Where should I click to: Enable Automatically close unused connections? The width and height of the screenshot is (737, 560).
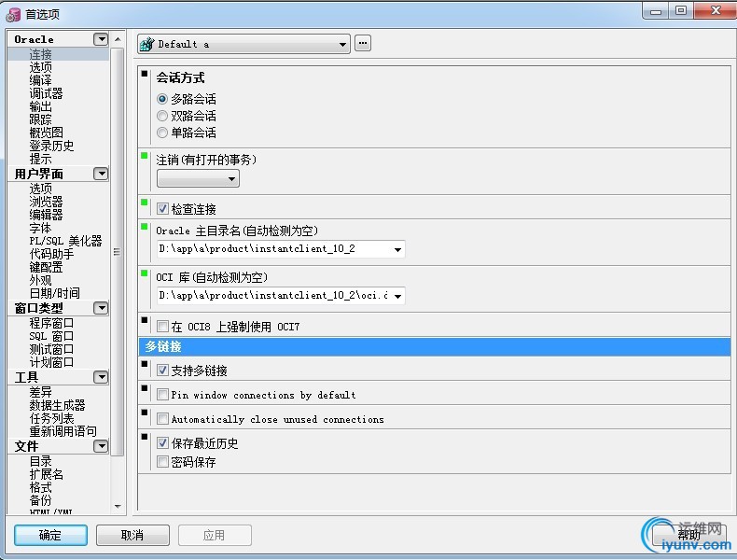(x=162, y=418)
